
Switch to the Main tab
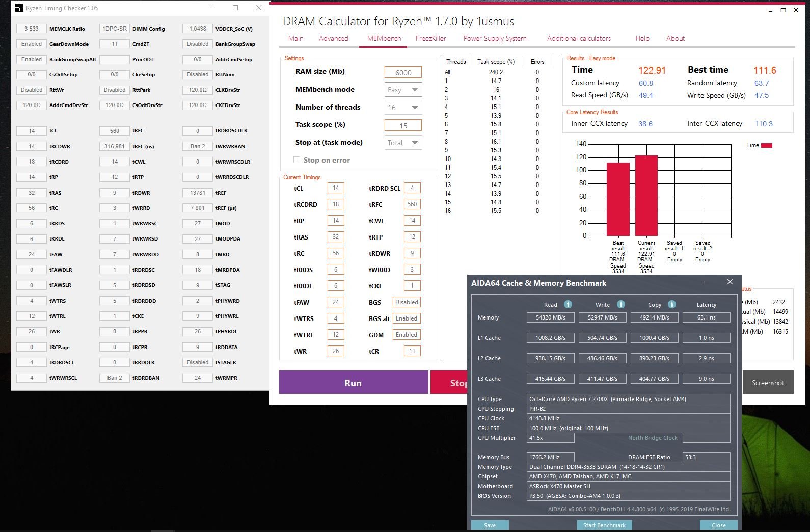(295, 38)
